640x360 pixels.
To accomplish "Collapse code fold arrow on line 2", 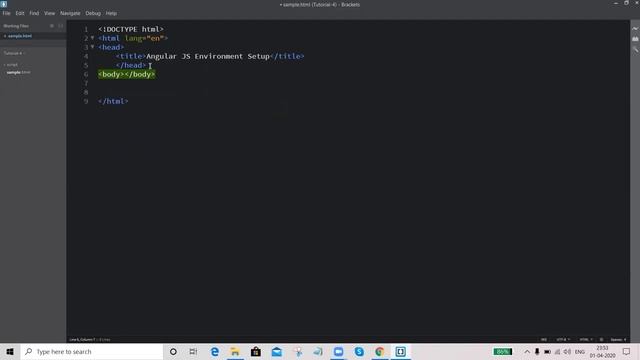I will pyautogui.click(x=93, y=38).
